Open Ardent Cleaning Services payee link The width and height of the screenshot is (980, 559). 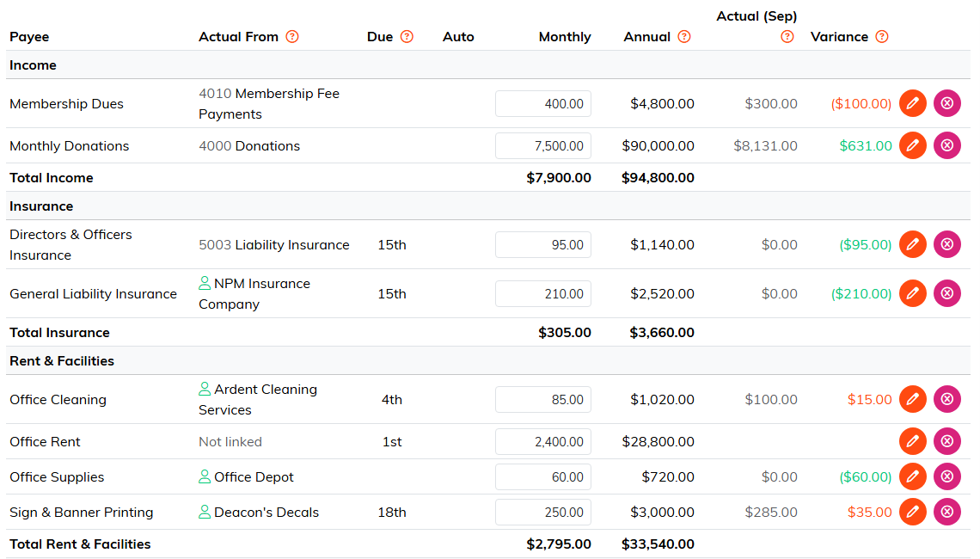click(258, 400)
